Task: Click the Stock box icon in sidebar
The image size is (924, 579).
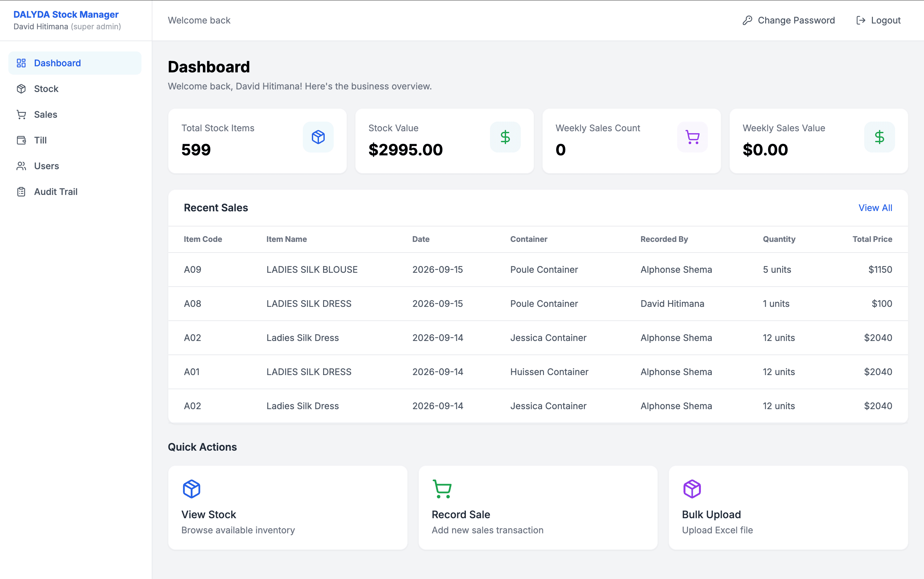Action: pyautogui.click(x=21, y=89)
